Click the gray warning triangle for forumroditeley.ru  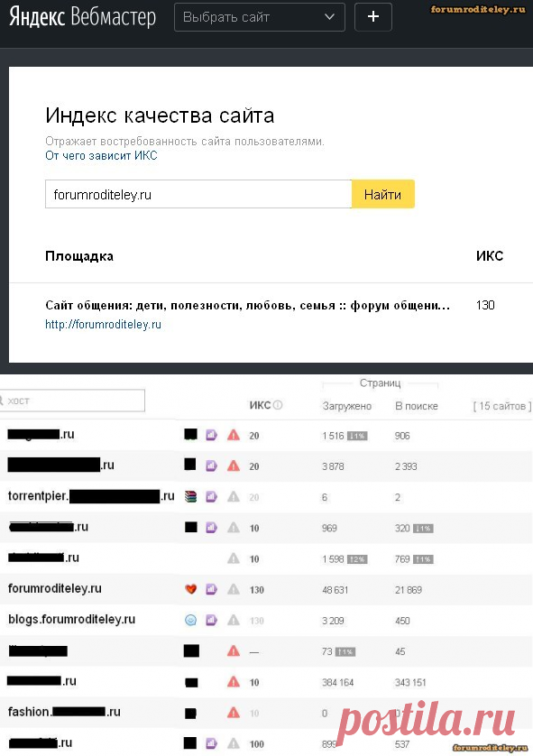(234, 589)
